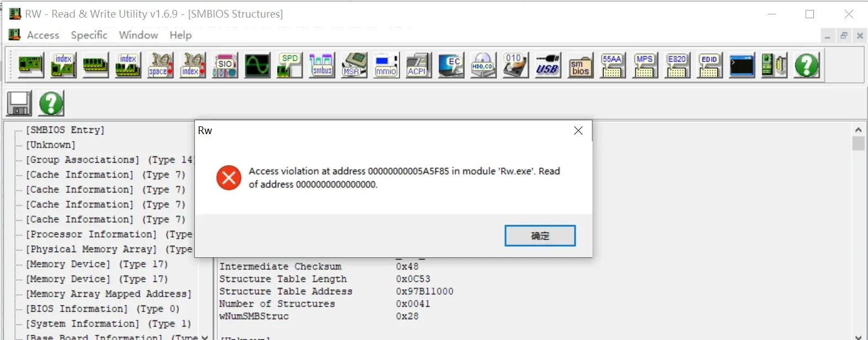Click 'Number of Structures' label

pos(277,304)
